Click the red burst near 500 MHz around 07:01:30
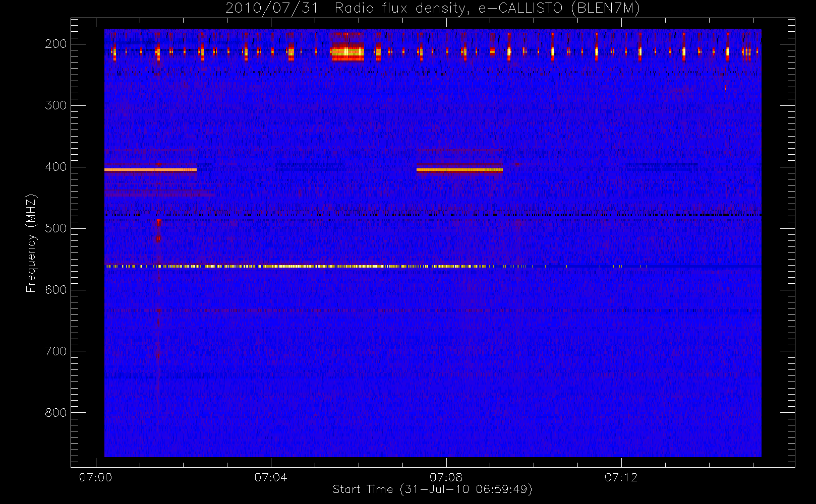The height and width of the screenshot is (504, 816). pyautogui.click(x=158, y=231)
